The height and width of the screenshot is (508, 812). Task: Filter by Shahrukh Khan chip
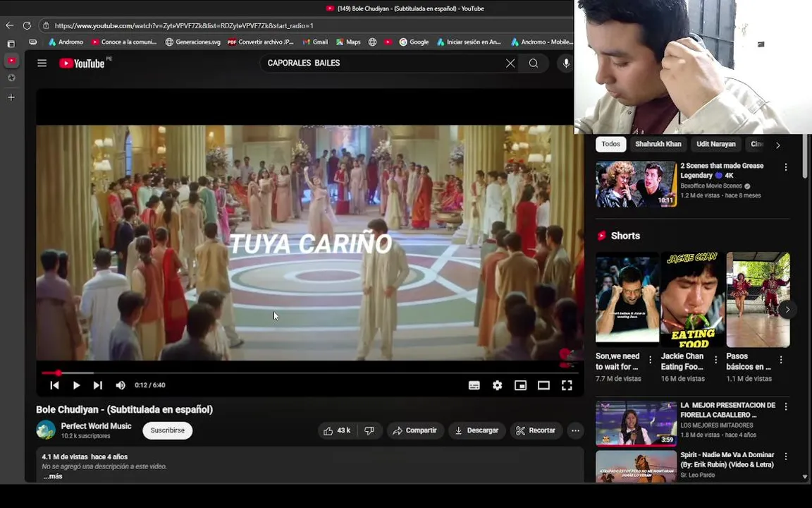point(658,144)
